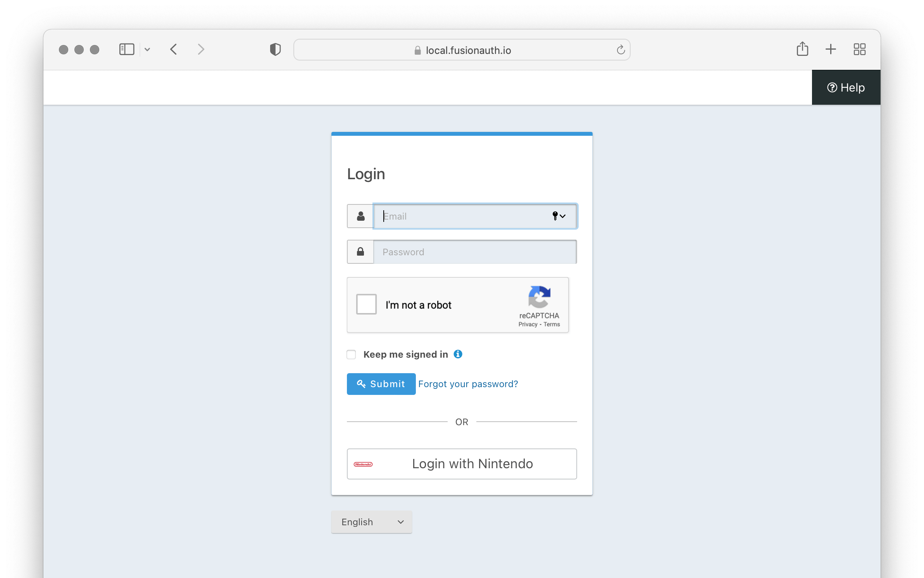
Task: Click the user/person icon on email field
Action: [360, 216]
